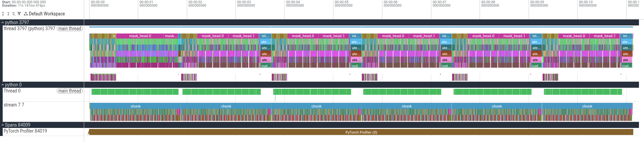The height and width of the screenshot is (142, 644).
Task: Click the Start 00:00:00.000 000 000 readout
Action: (24, 2)
